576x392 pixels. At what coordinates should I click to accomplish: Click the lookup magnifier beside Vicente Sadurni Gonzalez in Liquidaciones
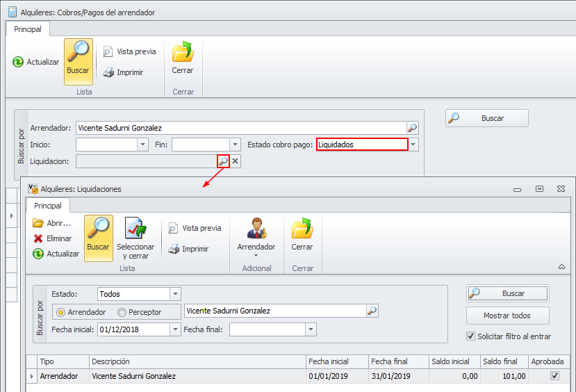372,311
